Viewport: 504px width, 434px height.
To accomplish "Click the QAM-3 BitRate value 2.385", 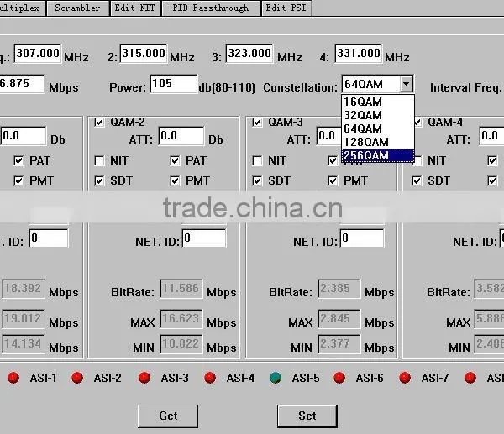I will point(339,289).
